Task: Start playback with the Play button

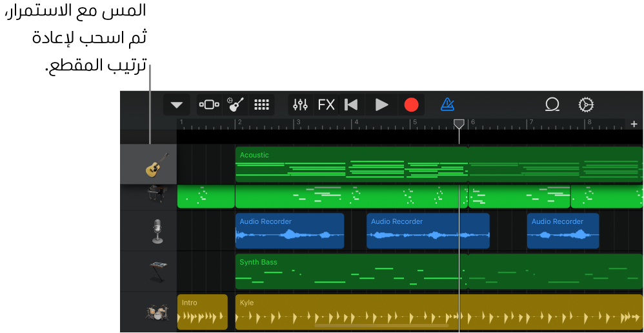Action: (381, 105)
